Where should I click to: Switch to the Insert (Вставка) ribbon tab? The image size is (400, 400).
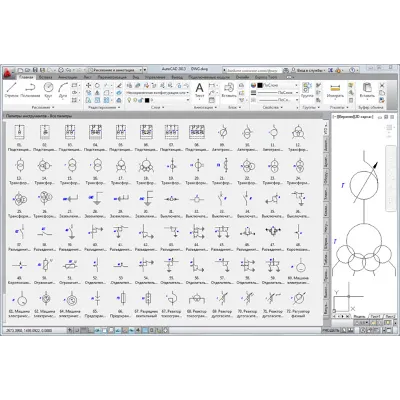coord(45,77)
